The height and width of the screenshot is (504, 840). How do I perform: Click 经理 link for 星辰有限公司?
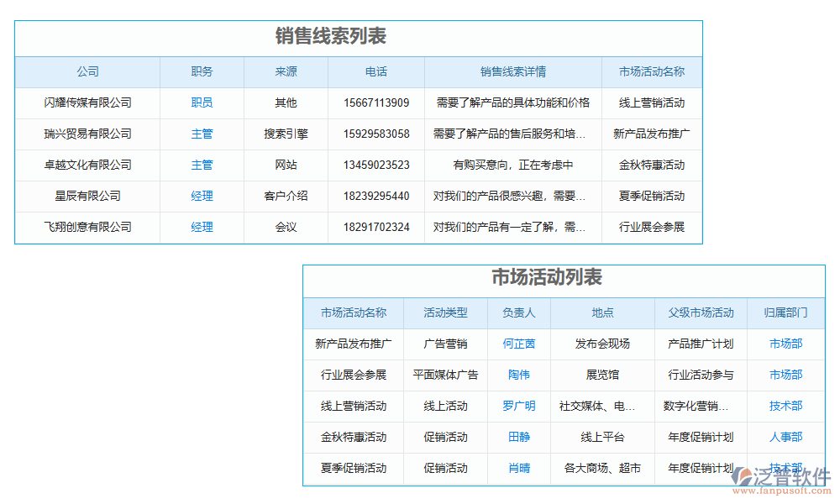coord(202,196)
